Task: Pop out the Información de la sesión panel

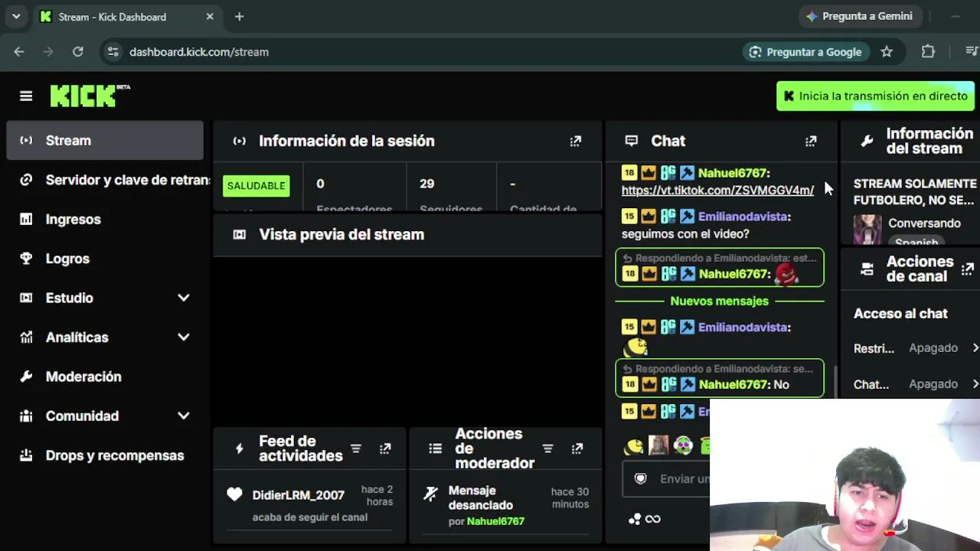Action: (576, 141)
